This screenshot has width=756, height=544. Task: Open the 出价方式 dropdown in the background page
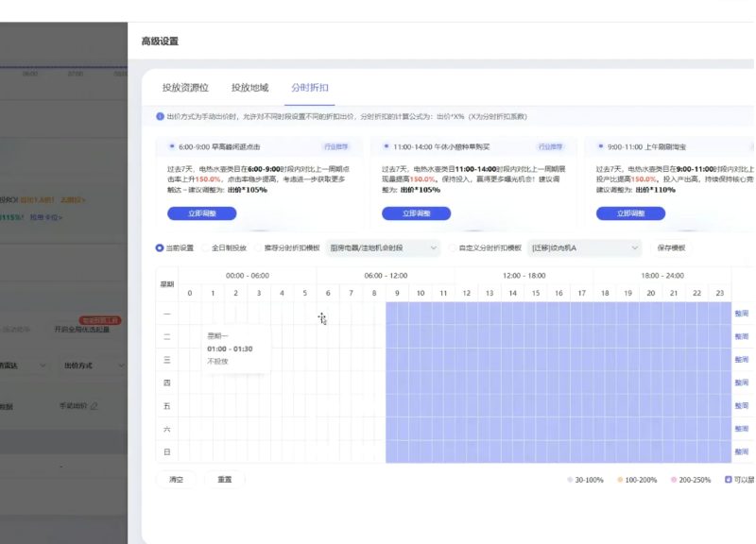pyautogui.click(x=93, y=365)
